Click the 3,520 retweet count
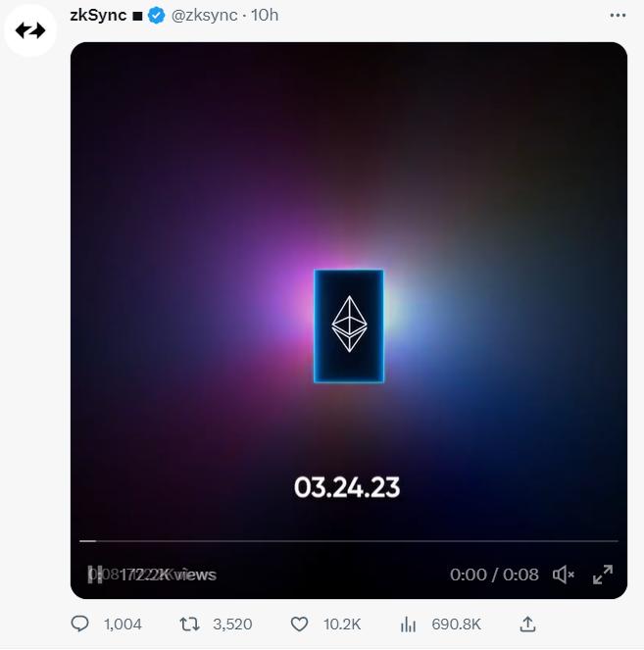 click(x=232, y=625)
